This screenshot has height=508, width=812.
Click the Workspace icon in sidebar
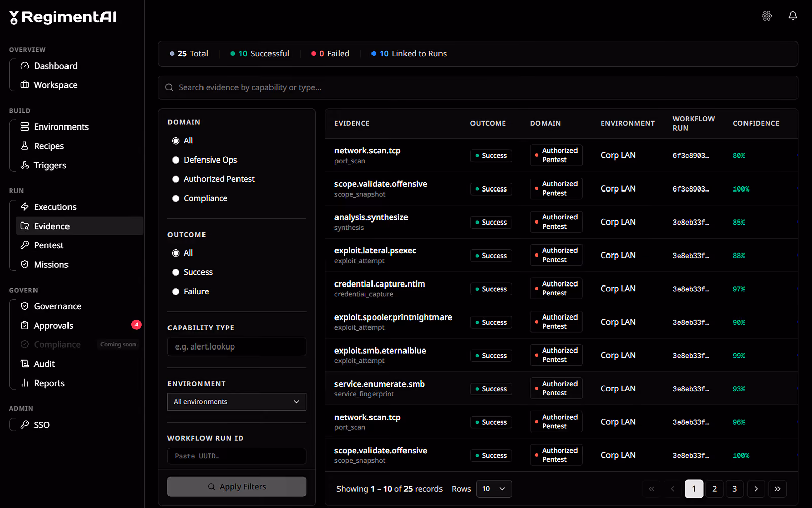point(24,85)
